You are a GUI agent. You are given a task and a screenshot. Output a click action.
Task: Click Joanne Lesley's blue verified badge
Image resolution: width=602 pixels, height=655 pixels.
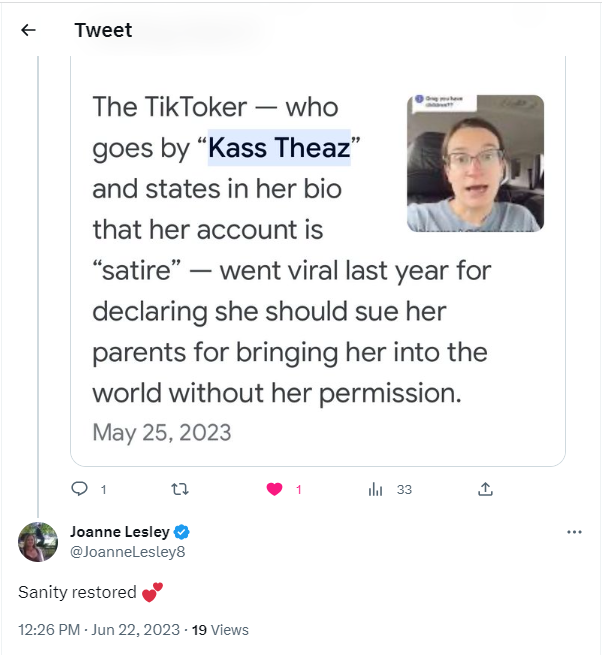[x=182, y=532]
